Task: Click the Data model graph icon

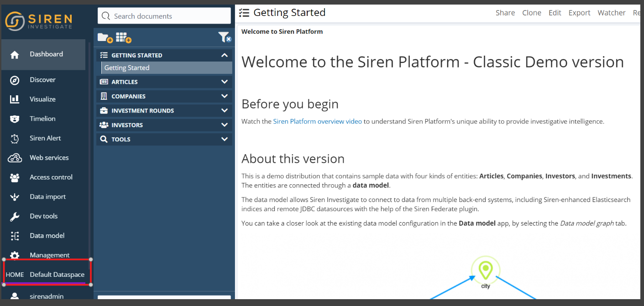Action: coord(15,236)
